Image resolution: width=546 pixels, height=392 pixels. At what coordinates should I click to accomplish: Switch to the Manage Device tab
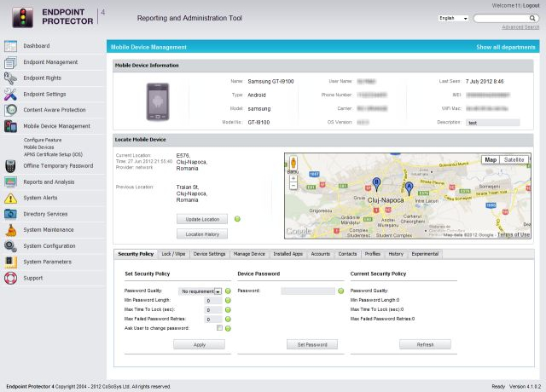tap(249, 254)
